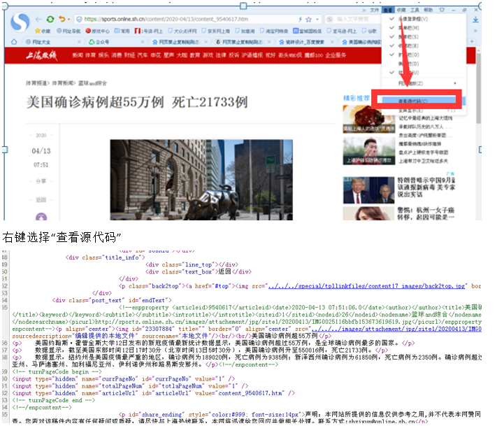Click 新闻 in the red navigation bar

(x=78, y=55)
